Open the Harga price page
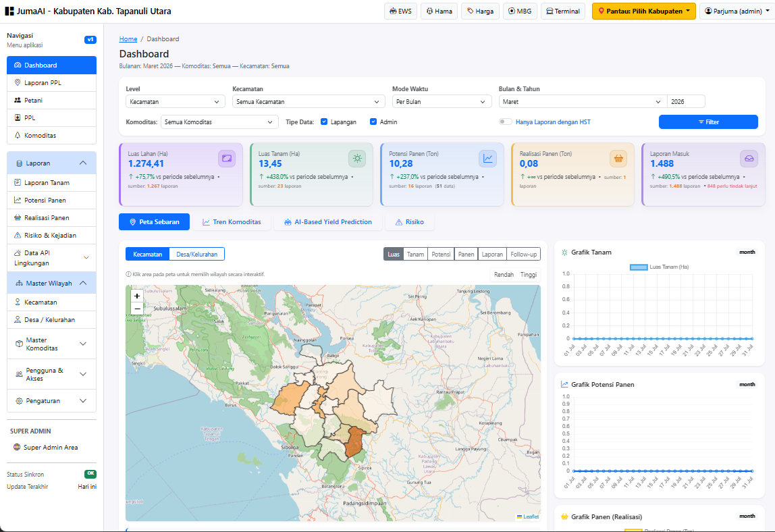 click(x=480, y=11)
